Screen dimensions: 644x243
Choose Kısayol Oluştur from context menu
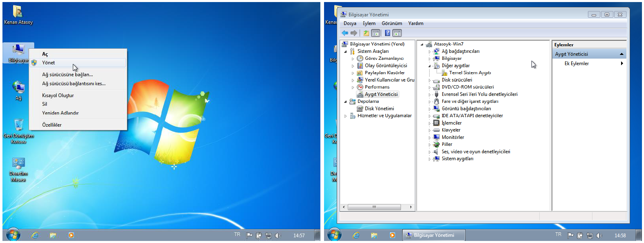pos(78,95)
